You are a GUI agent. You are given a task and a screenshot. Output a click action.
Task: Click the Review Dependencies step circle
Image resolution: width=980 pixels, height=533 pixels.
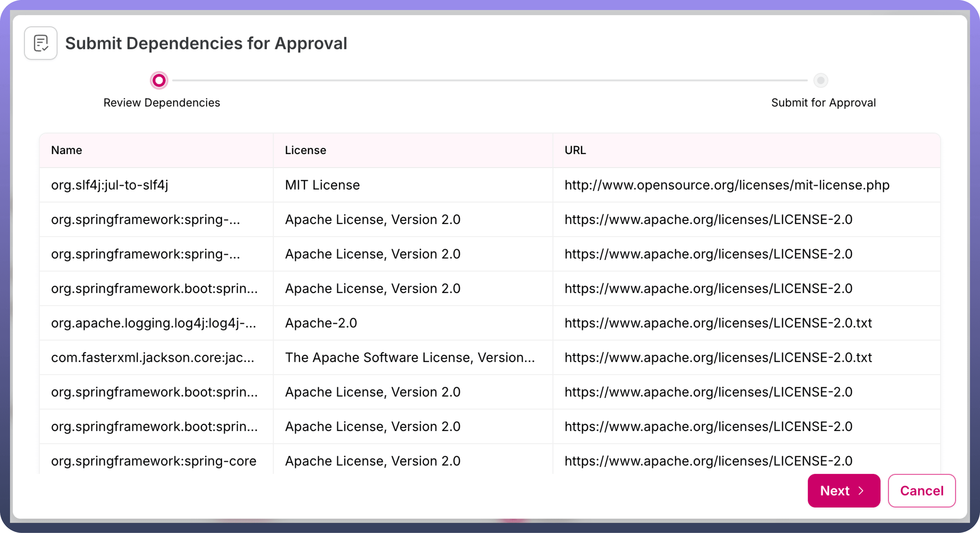pos(159,80)
